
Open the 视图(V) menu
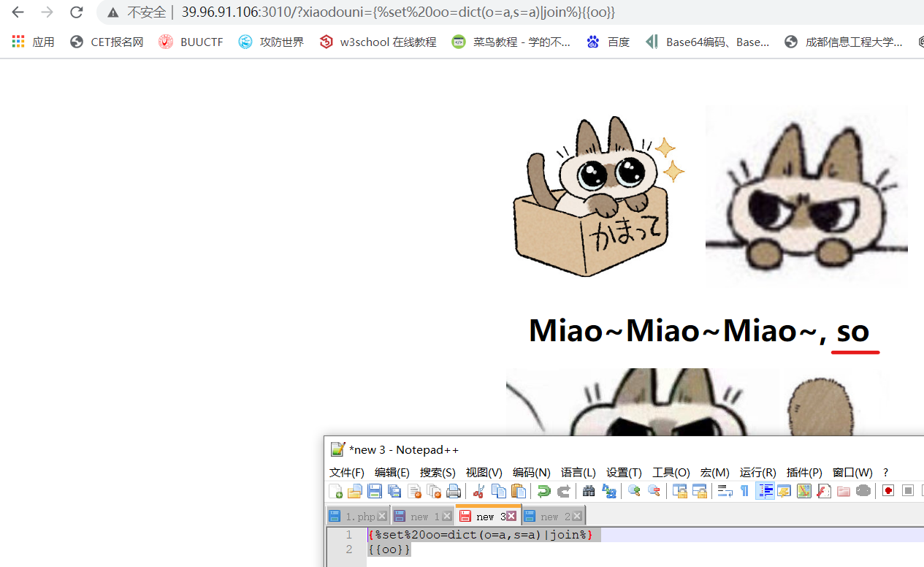click(484, 473)
